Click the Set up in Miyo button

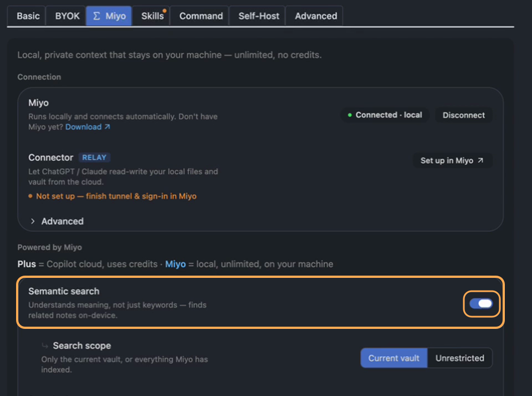(x=452, y=160)
